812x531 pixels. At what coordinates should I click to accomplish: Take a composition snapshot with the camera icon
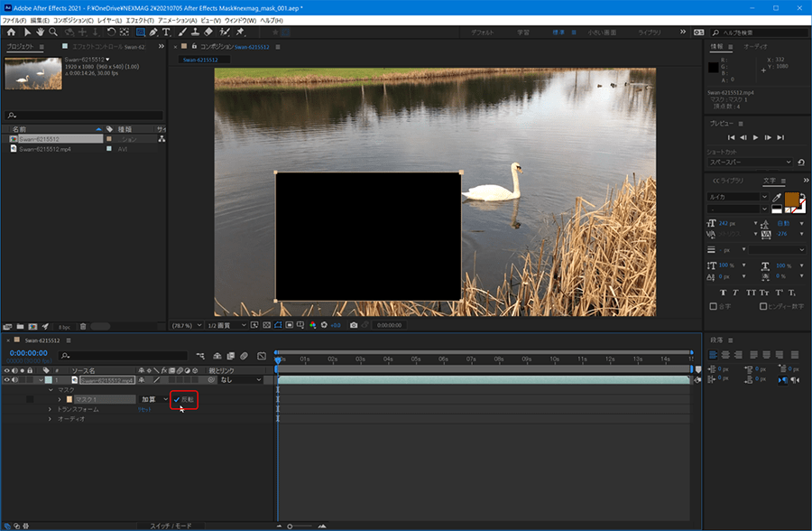click(354, 325)
